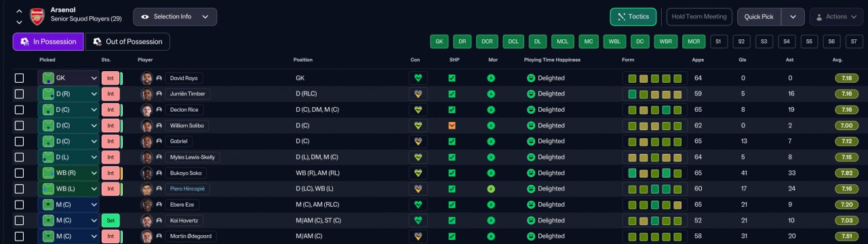
Task: Go to previous squad with up chevron
Action: [19, 12]
